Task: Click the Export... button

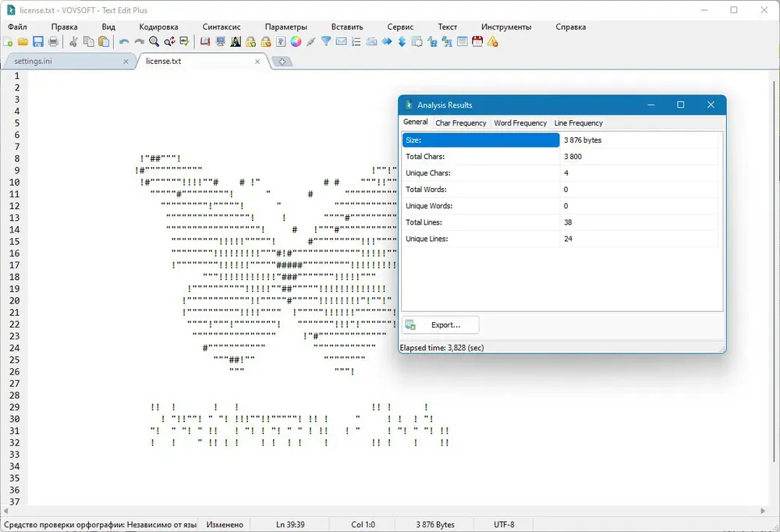Action: tap(441, 325)
